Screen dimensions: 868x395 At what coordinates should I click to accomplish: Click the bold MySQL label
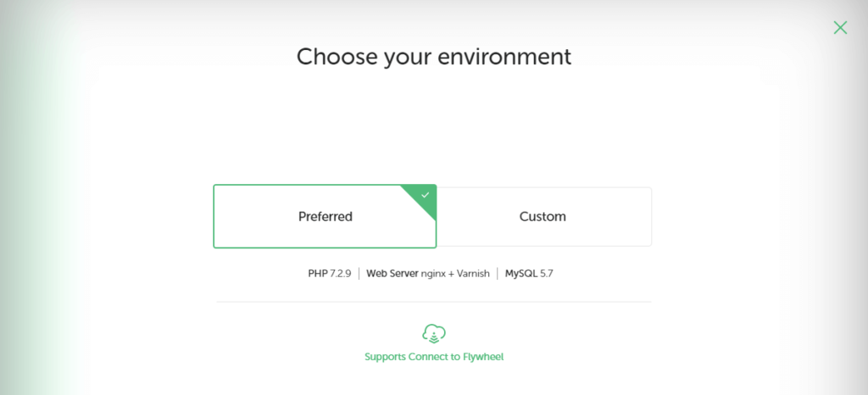click(521, 274)
